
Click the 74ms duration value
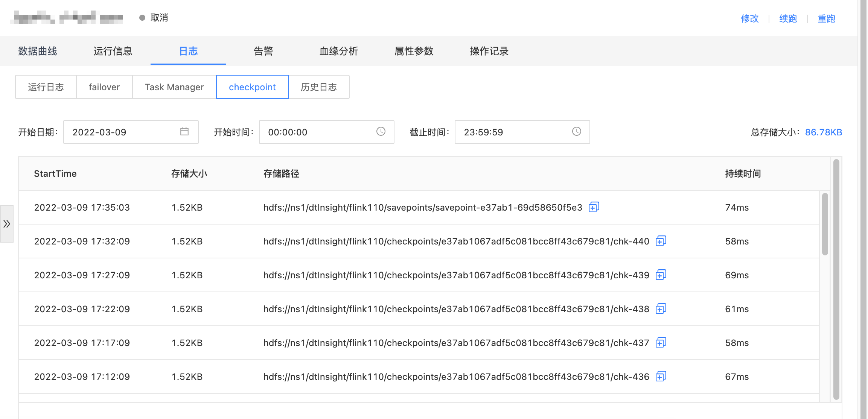click(x=737, y=207)
